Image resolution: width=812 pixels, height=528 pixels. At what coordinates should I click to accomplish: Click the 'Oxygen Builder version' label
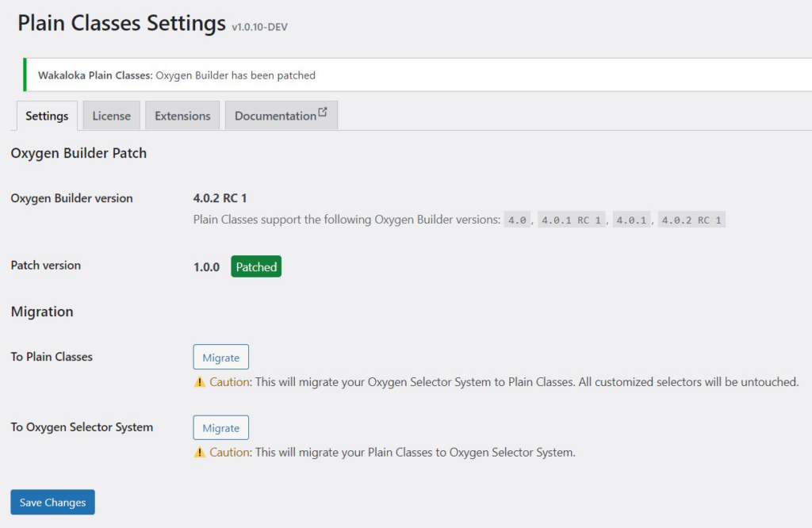click(x=72, y=198)
